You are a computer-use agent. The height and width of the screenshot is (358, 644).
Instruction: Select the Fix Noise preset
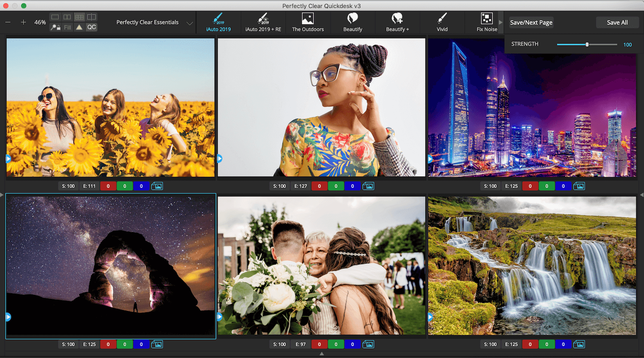487,22
